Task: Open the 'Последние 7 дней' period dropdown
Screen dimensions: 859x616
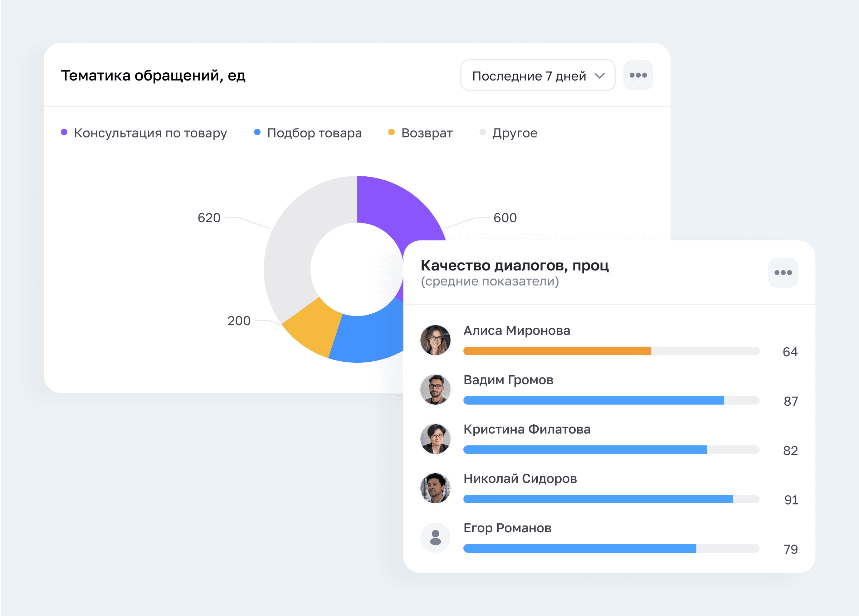Action: 537,75
